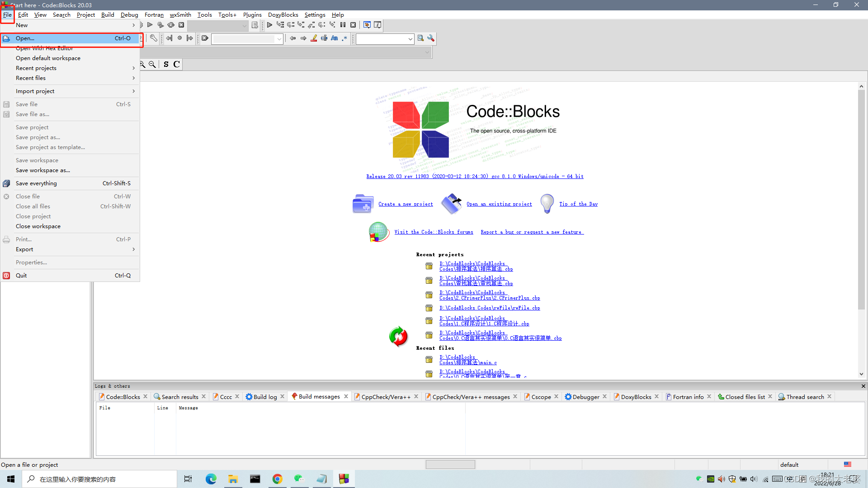Click the Rebuild icon in the compiler toolbar
868x488 pixels.
[x=171, y=25]
